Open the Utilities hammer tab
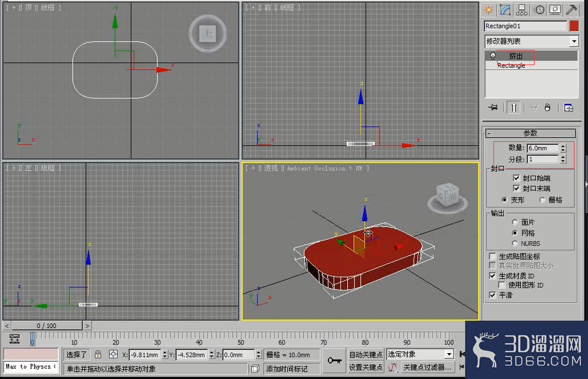 pos(571,10)
